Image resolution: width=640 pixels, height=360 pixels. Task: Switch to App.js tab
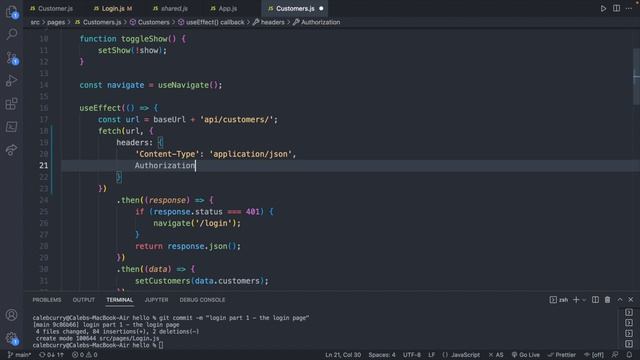coord(224,9)
